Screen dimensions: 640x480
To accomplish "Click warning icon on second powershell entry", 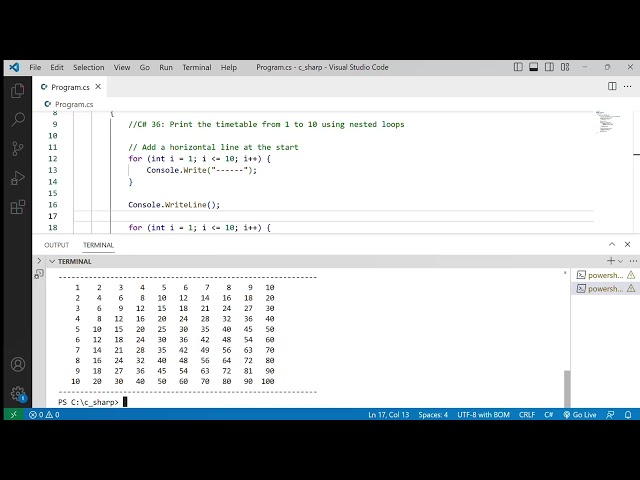I will tap(631, 289).
